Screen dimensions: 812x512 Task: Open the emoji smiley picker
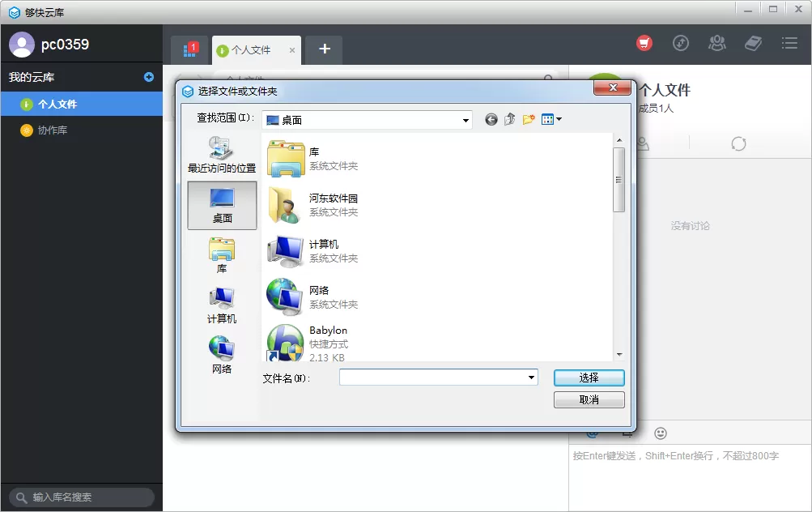click(x=661, y=433)
